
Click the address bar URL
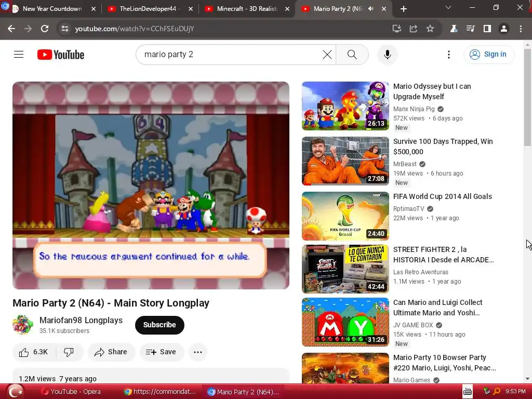click(x=135, y=29)
